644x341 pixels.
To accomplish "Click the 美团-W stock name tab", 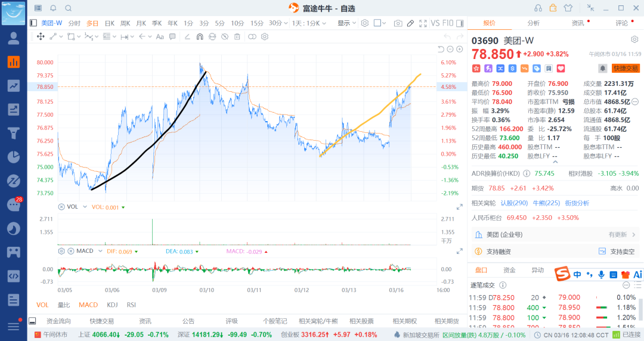I will [x=52, y=23].
